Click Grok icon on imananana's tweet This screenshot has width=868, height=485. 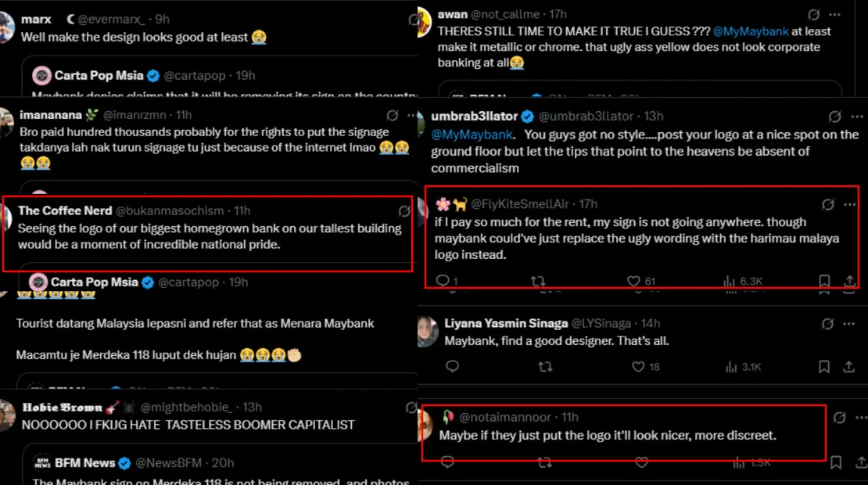tap(391, 115)
